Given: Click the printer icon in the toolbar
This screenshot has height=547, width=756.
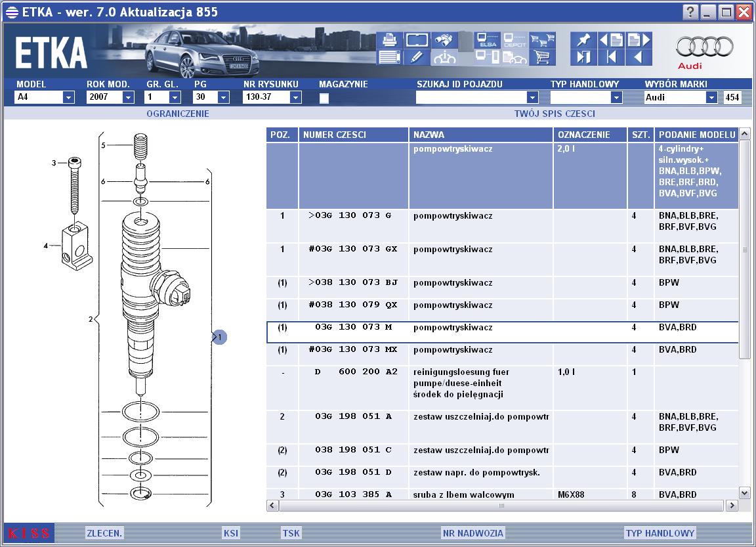Looking at the screenshot, I should (389, 40).
